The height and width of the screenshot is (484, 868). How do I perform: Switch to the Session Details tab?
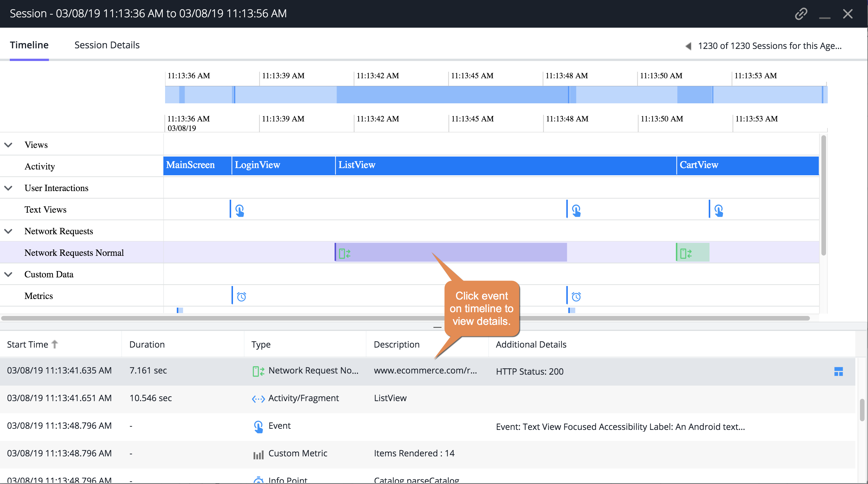pyautogui.click(x=107, y=45)
